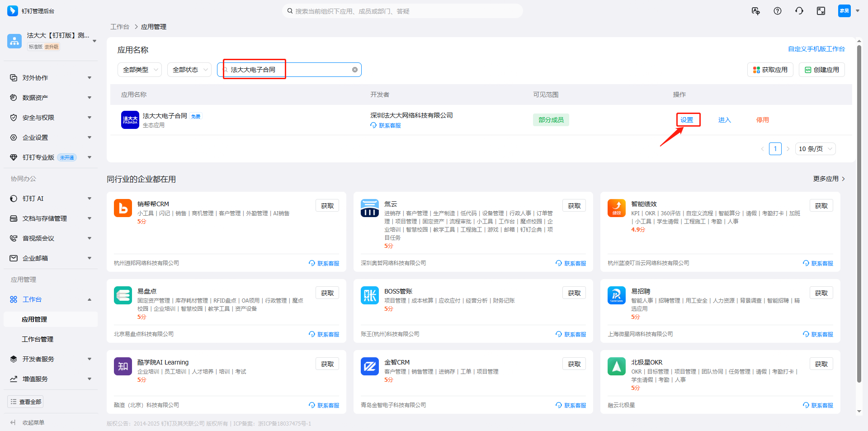Open 更多应用 link
The height and width of the screenshot is (431, 868).
tap(829, 179)
